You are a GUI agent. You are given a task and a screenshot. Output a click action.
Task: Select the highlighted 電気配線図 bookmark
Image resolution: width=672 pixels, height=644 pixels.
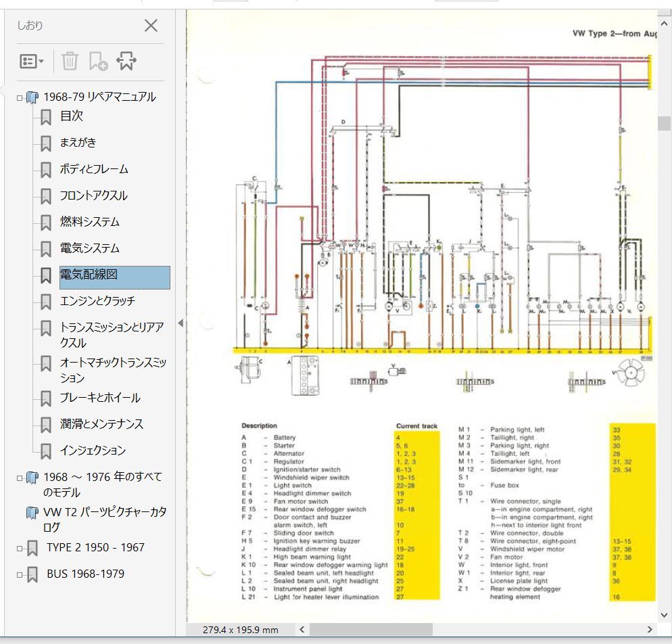coord(114,277)
